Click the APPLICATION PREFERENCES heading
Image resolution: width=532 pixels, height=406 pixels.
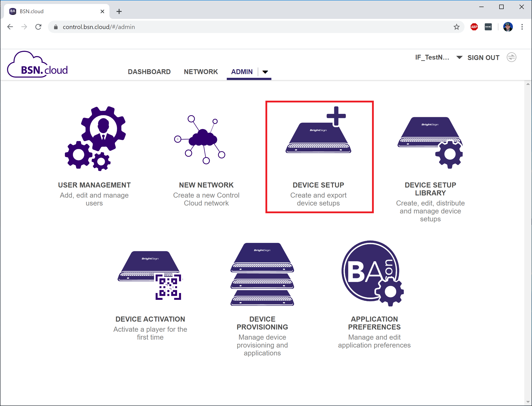374,323
